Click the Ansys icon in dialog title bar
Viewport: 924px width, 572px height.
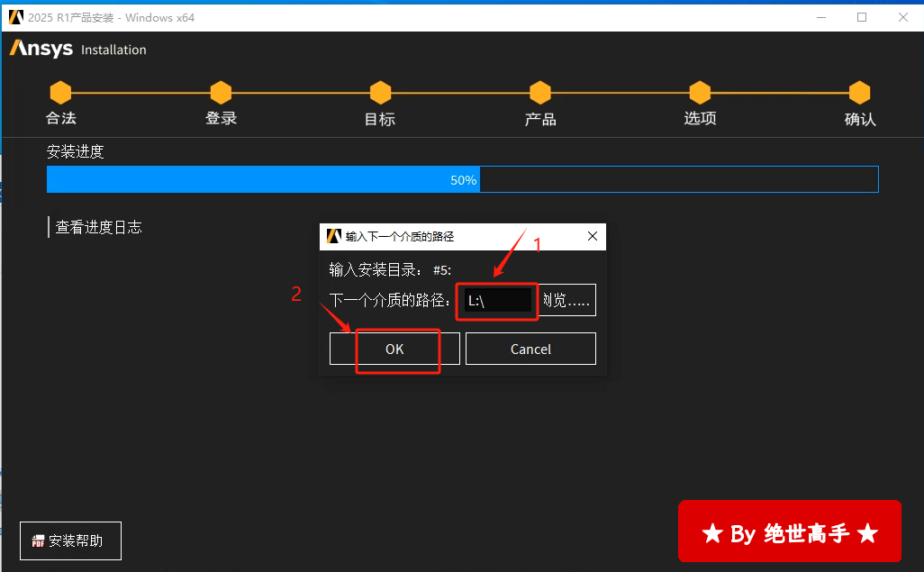[333, 237]
